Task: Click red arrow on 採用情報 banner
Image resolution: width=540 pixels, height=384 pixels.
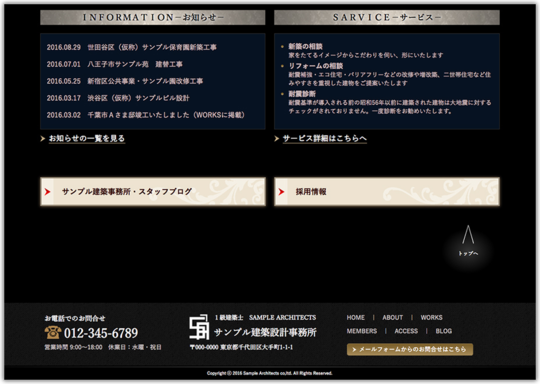Action: point(281,192)
